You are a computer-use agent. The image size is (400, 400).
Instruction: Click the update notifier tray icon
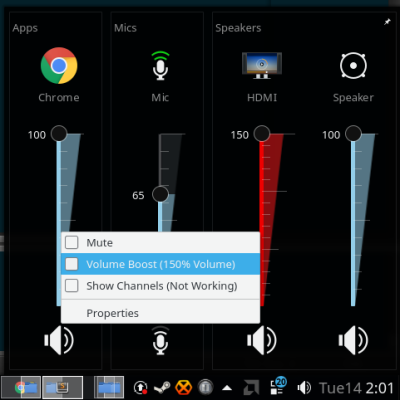(x=140, y=387)
